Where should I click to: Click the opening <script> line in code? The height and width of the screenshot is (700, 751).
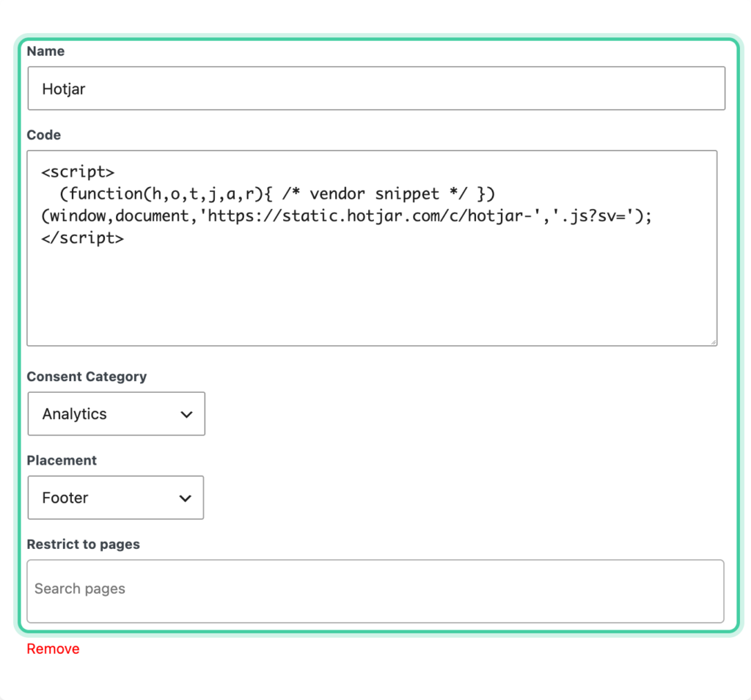click(78, 172)
